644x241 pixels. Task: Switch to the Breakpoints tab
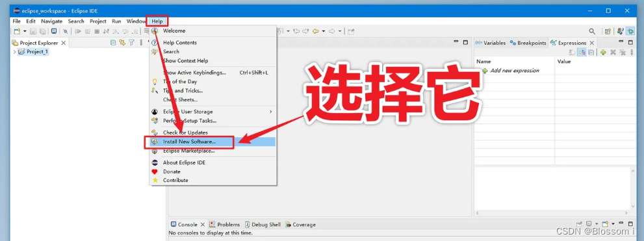pos(528,43)
